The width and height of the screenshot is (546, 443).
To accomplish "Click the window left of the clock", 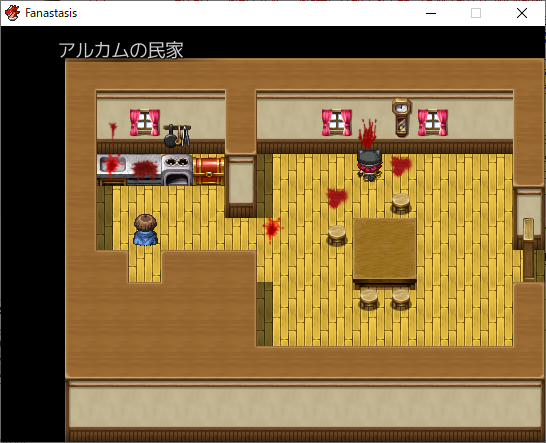I will 336,122.
